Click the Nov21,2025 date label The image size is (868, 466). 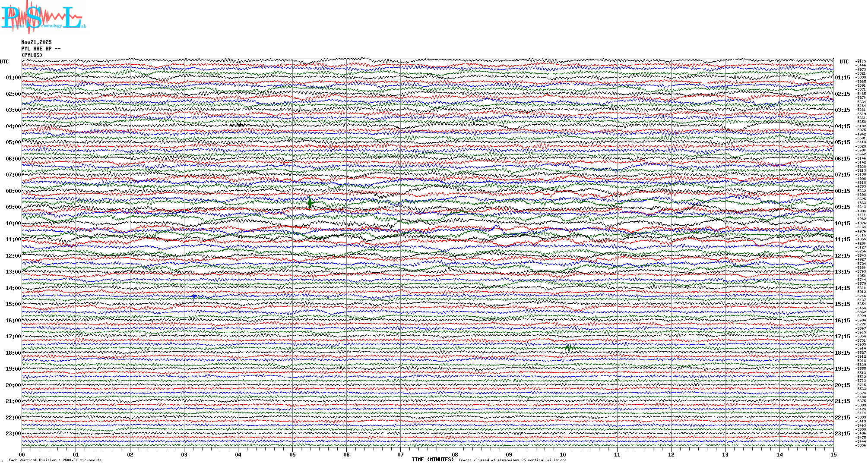point(36,42)
